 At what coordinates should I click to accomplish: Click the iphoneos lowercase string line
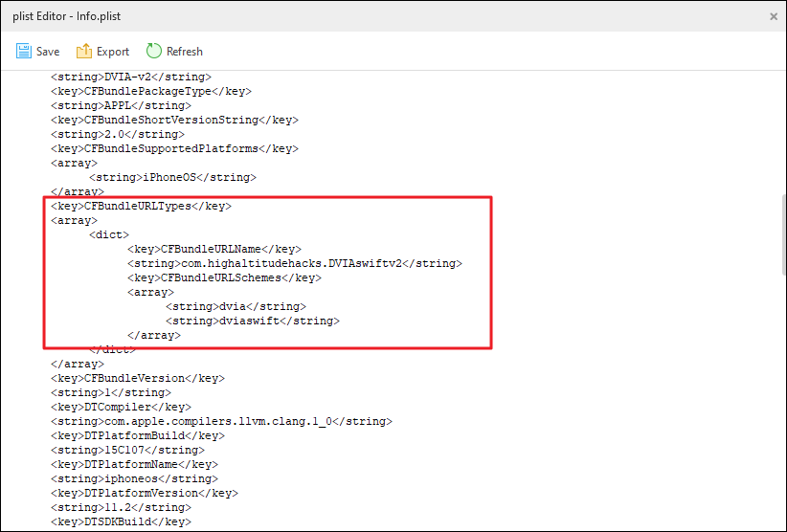134,478
